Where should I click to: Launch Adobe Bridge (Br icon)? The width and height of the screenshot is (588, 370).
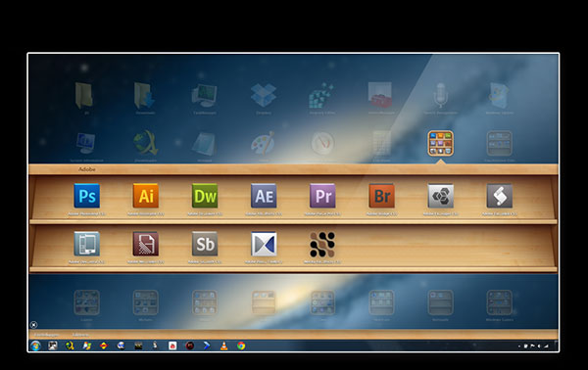(x=382, y=196)
